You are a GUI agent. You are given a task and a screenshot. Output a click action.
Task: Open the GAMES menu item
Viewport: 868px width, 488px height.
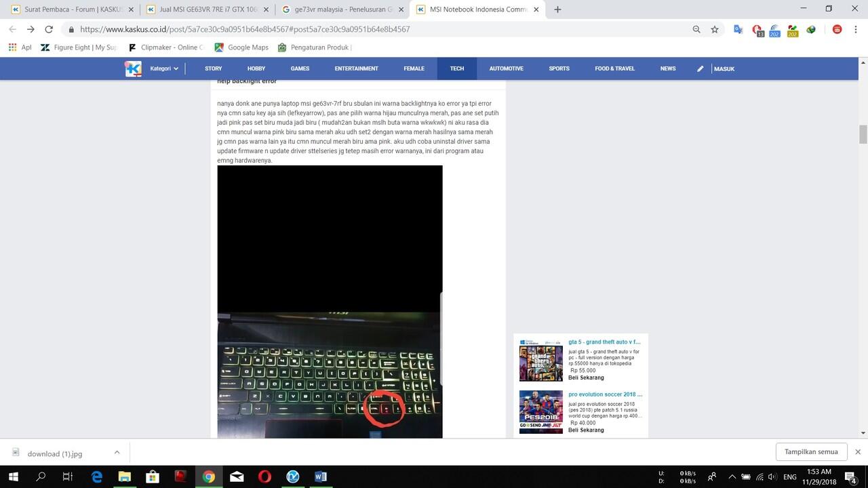300,68
